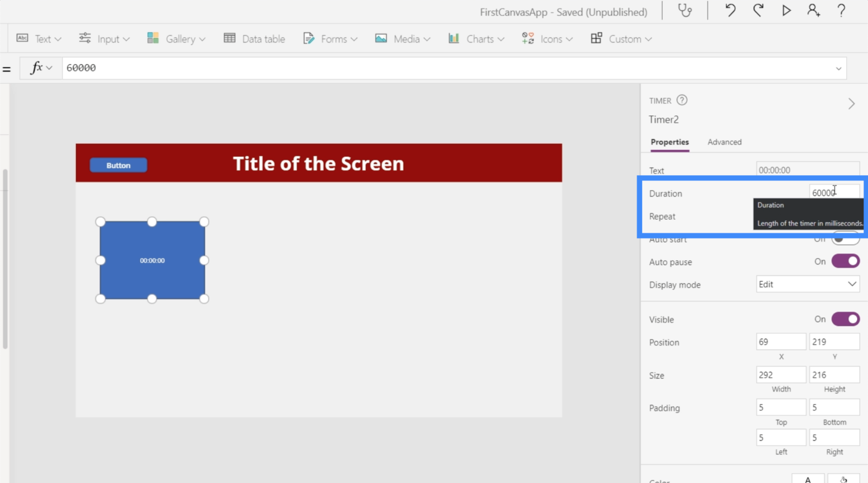Select the Title of the Screen label
Viewport: 868px width, 483px height.
pyautogui.click(x=318, y=163)
